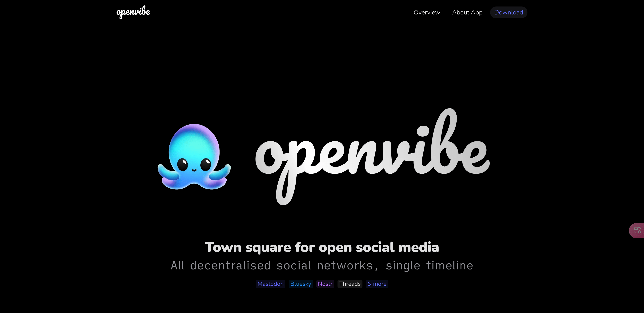The width and height of the screenshot is (644, 313).
Task: Select the Nostr tag
Action: point(325,284)
